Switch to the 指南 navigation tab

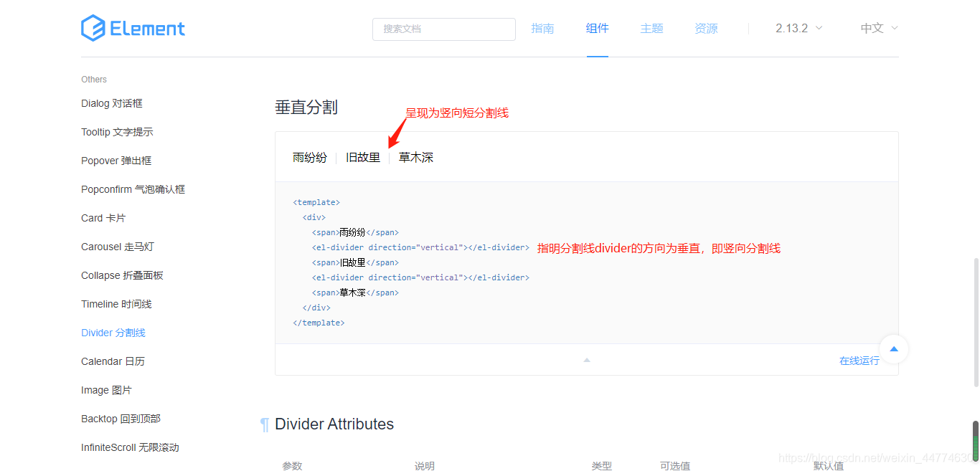click(x=543, y=28)
